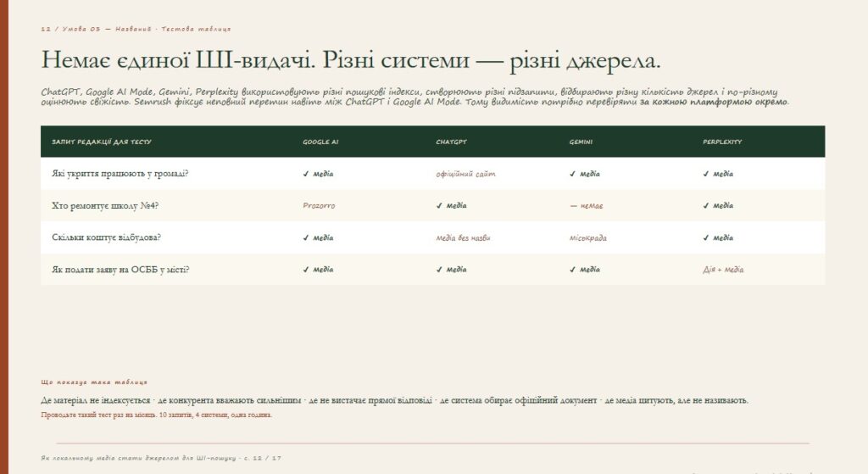Click the 'міськрада' cell

pyautogui.click(x=588, y=237)
